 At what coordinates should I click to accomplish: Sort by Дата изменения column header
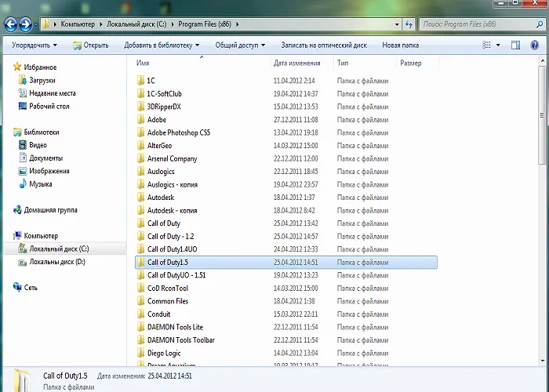(x=297, y=63)
